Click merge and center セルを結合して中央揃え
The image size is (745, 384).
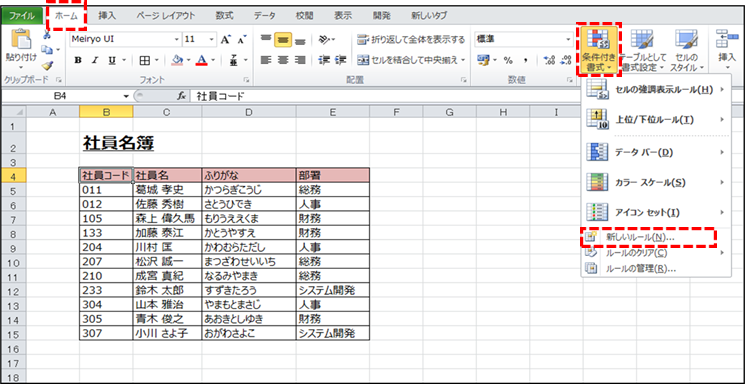coord(408,60)
